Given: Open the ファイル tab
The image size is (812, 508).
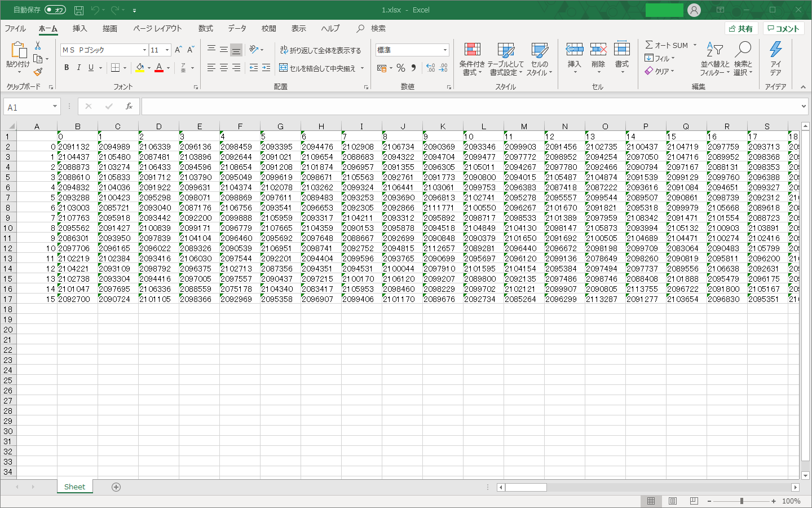Looking at the screenshot, I should click(x=15, y=28).
